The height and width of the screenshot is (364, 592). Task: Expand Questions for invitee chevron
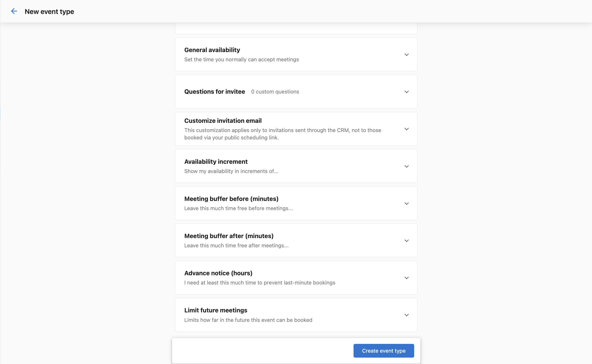[406, 92]
